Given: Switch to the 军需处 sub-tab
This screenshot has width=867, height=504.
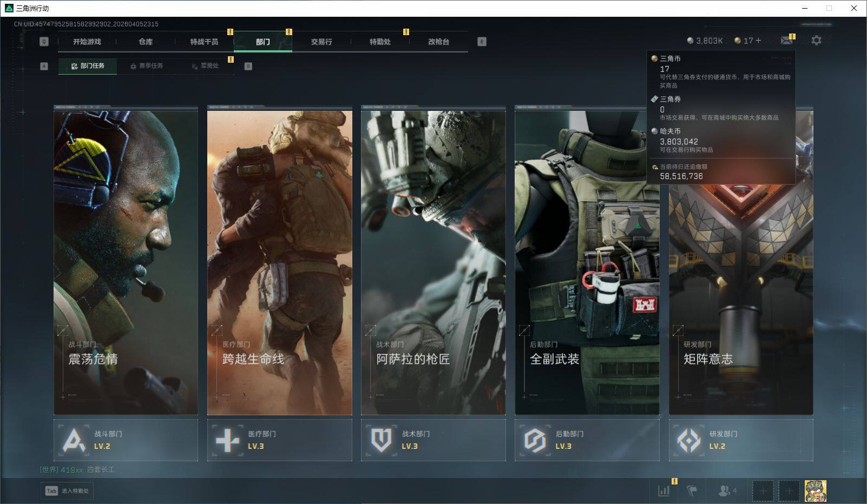Looking at the screenshot, I should 205,66.
